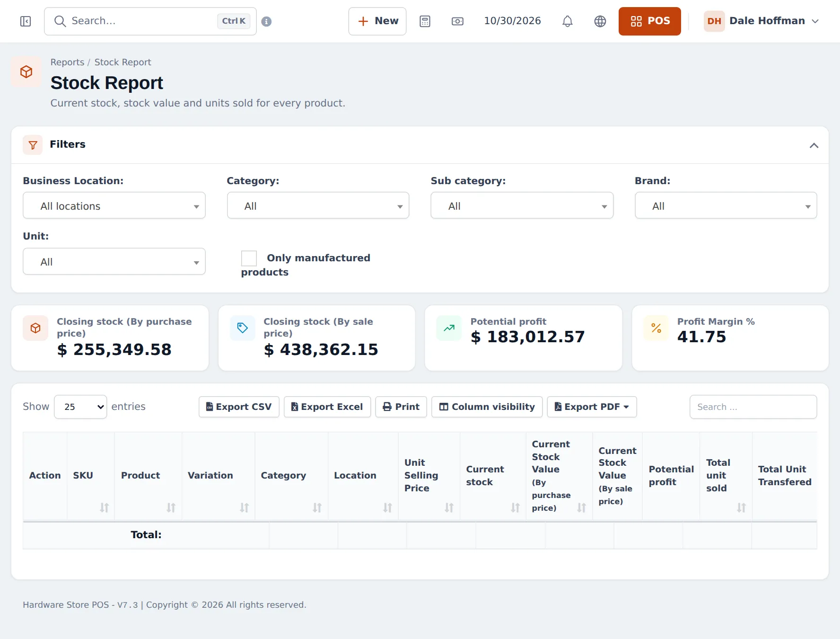Open notifications bell
This screenshot has width=840, height=639.
567,21
